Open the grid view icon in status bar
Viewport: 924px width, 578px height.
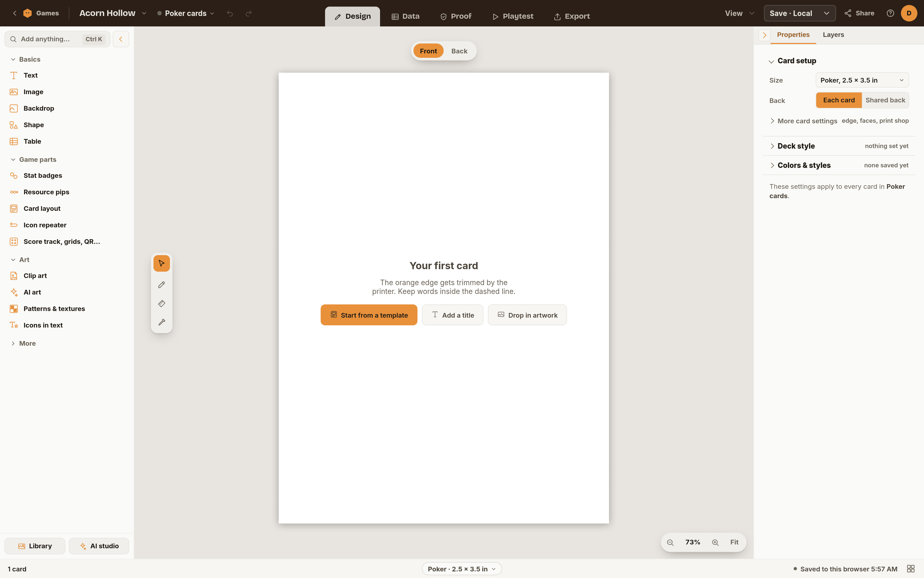tap(911, 569)
